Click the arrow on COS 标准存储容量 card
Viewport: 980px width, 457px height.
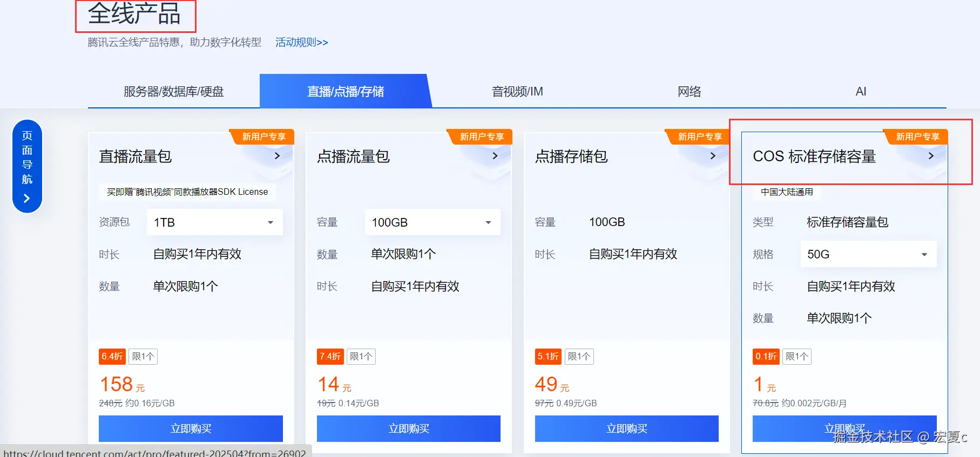pos(931,156)
